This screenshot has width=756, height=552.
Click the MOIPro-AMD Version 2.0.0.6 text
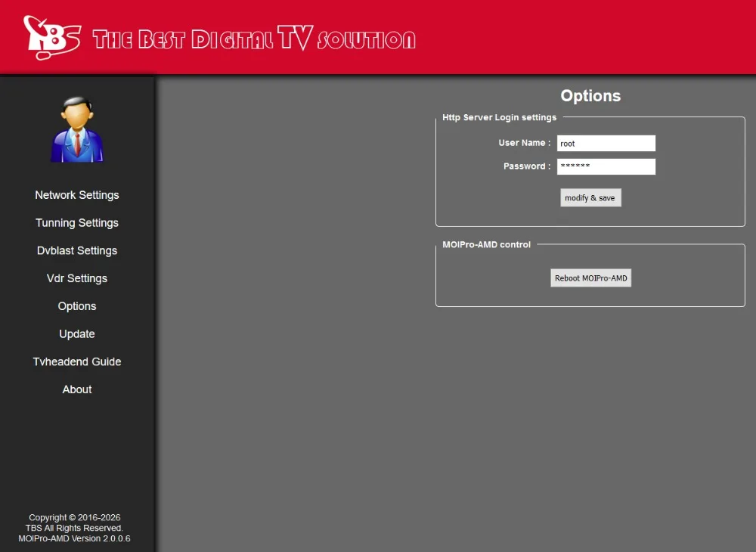tap(74, 538)
